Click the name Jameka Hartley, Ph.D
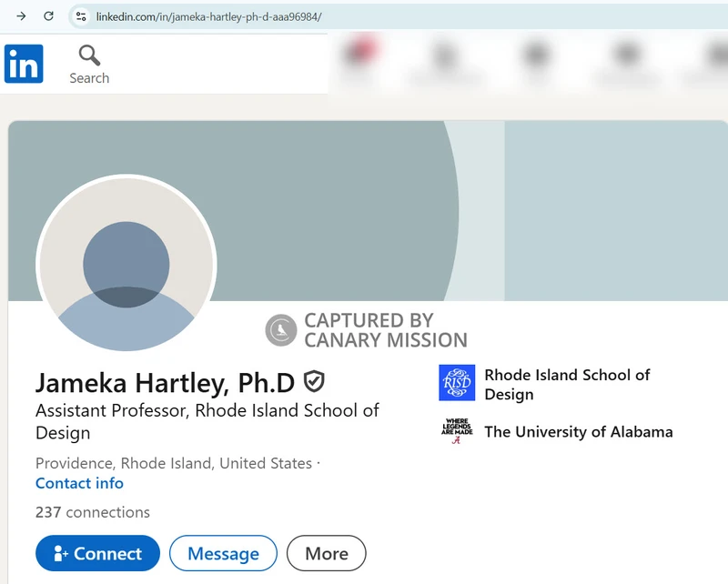This screenshot has height=584, width=728. click(x=166, y=383)
